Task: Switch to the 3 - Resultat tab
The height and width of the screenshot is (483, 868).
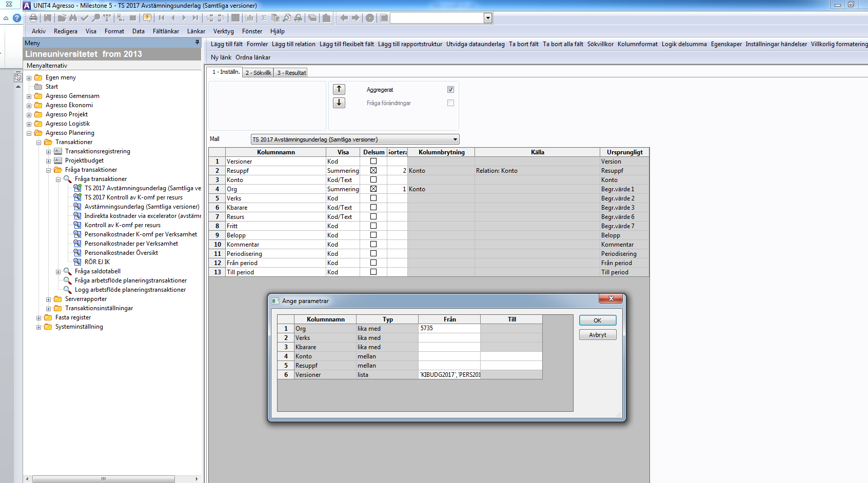Action: point(291,73)
